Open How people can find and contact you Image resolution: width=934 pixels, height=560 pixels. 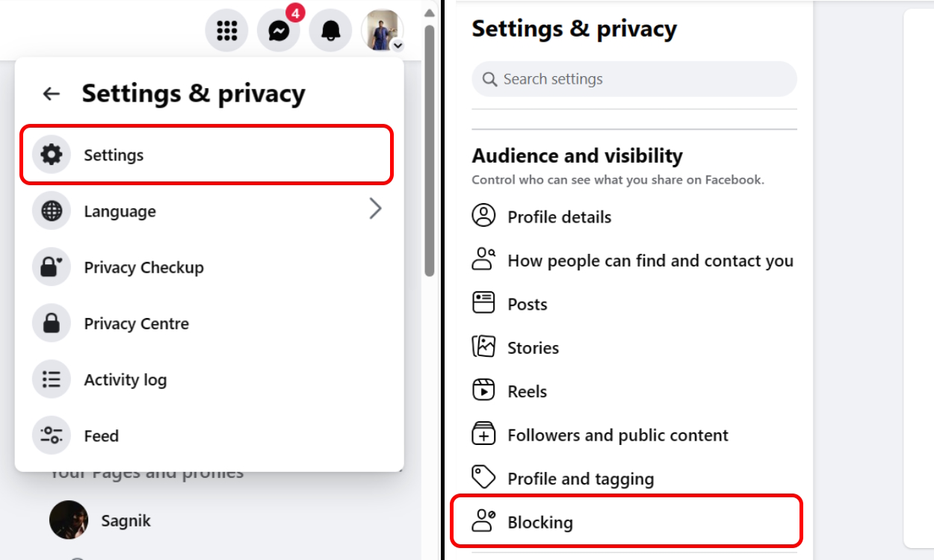click(x=650, y=261)
